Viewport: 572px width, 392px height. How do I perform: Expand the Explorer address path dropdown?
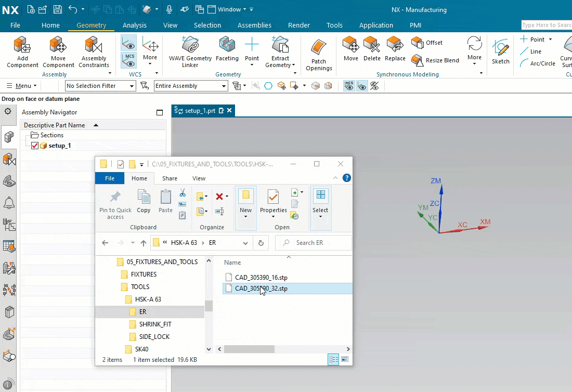[x=245, y=243]
